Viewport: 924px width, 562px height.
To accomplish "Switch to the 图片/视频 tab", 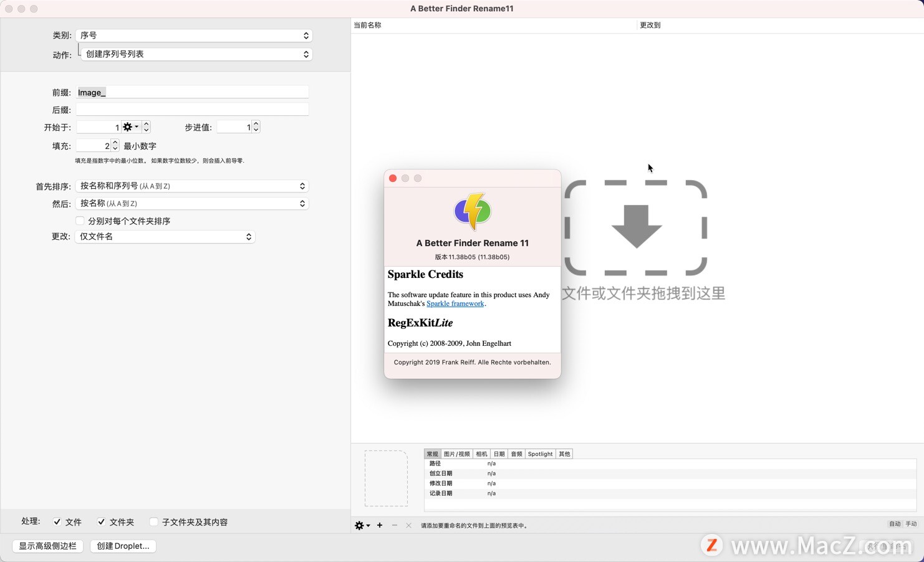I will (x=457, y=454).
